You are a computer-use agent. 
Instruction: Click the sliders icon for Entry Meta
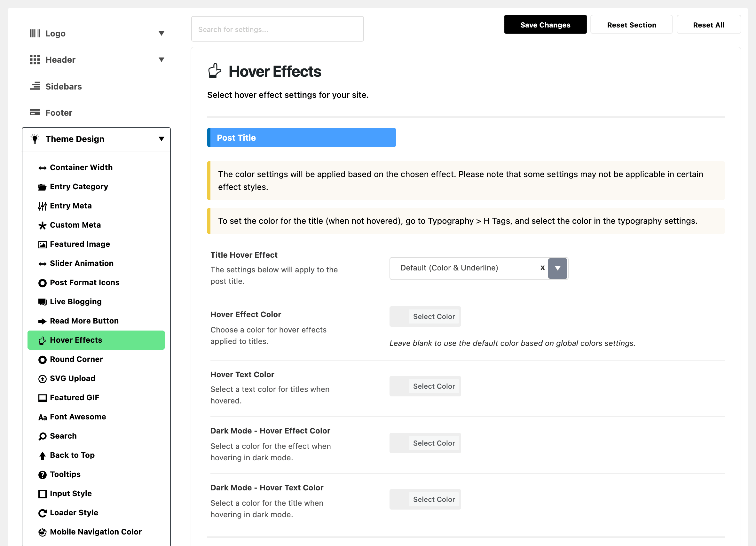(42, 206)
